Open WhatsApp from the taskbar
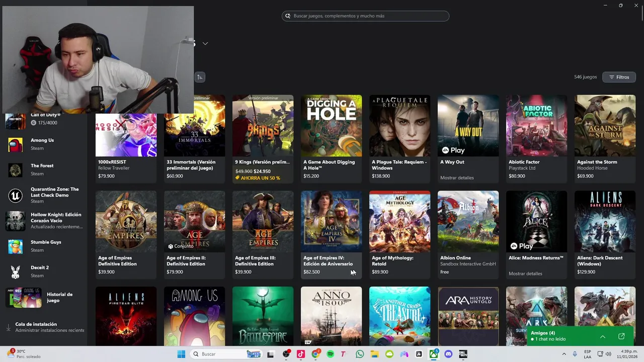This screenshot has width=644, height=362. (x=360, y=354)
